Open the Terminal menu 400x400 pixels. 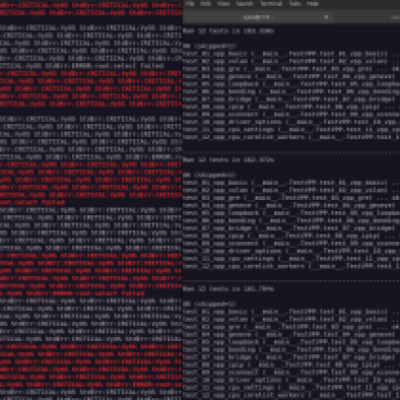271,4
